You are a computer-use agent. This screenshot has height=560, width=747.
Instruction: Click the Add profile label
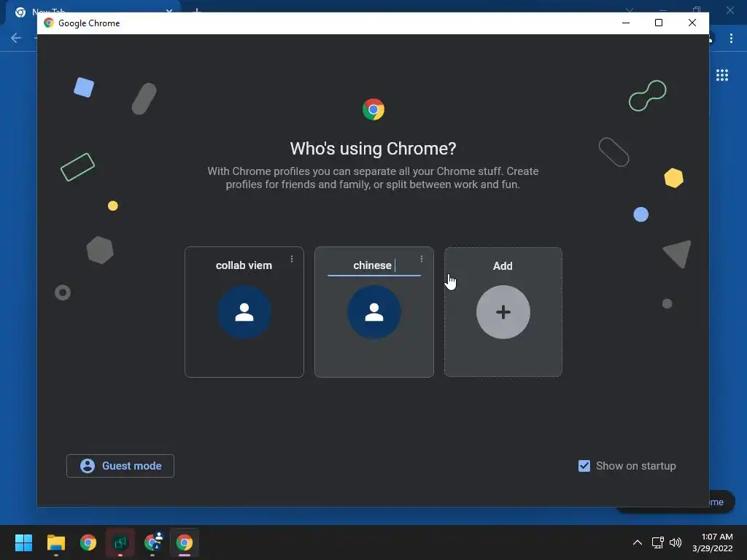tap(503, 266)
